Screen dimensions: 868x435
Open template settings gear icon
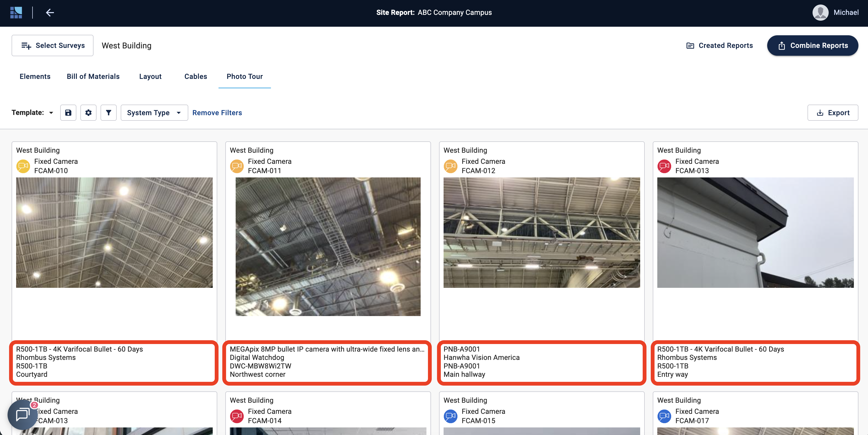tap(88, 113)
